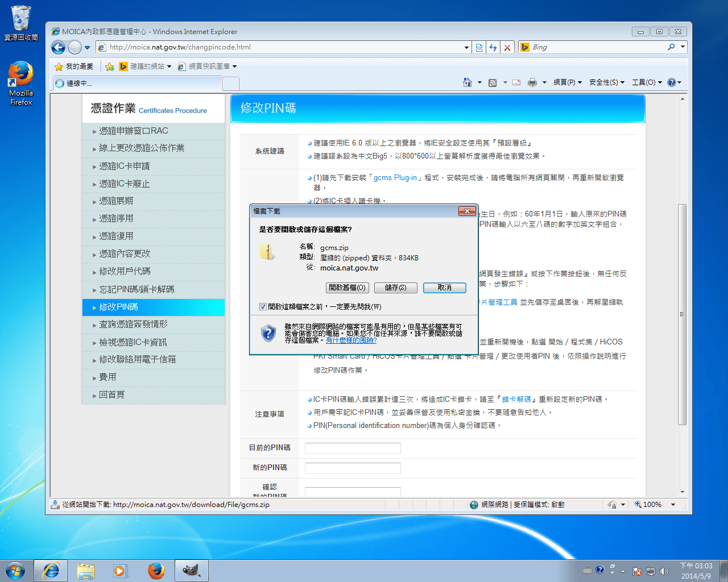Launch Firefox from the taskbar

[x=156, y=571]
